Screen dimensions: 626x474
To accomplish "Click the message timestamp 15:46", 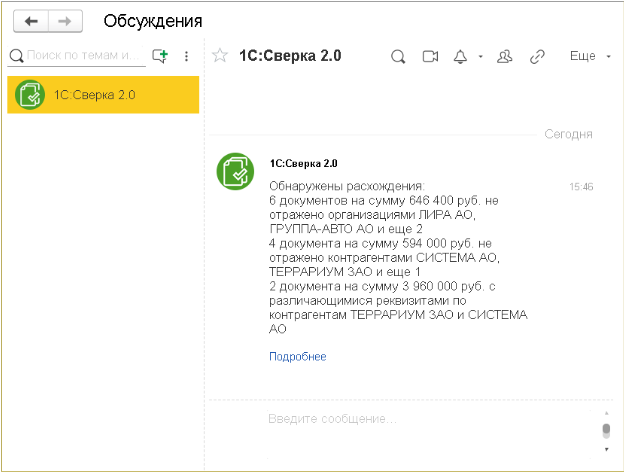I will tap(581, 187).
